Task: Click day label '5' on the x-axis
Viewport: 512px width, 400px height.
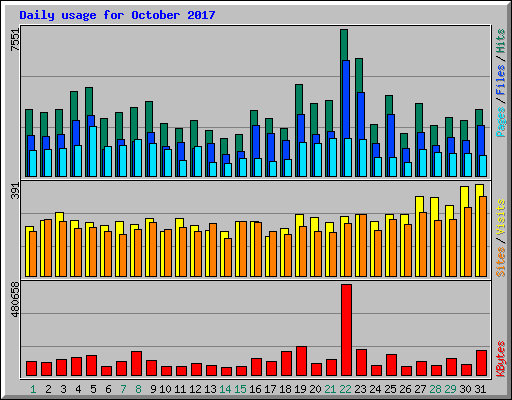Action: click(93, 389)
